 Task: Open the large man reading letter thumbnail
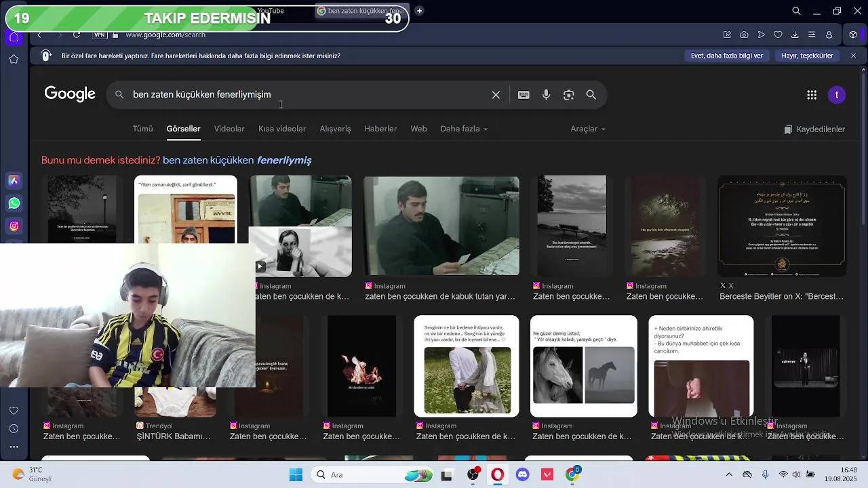tap(441, 226)
